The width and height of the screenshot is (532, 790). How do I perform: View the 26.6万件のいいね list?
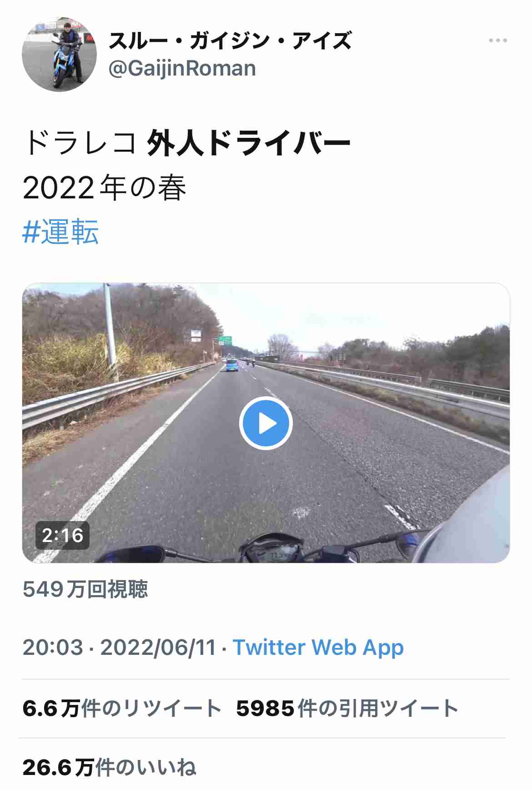(109, 767)
